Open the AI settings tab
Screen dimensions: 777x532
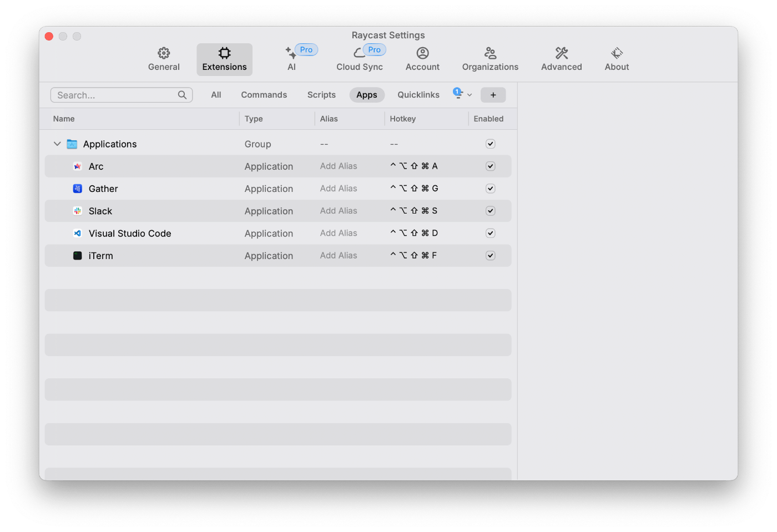tap(291, 59)
